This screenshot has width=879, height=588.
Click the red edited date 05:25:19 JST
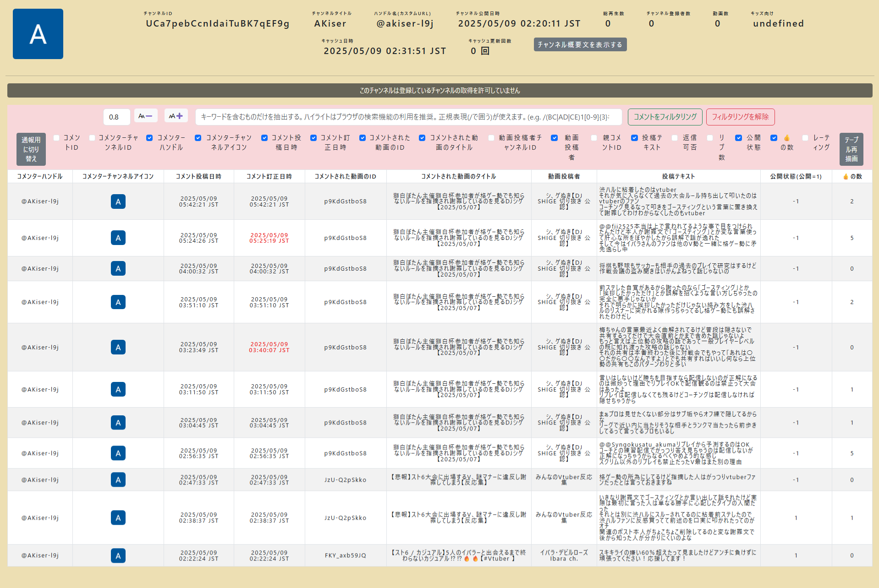point(269,238)
